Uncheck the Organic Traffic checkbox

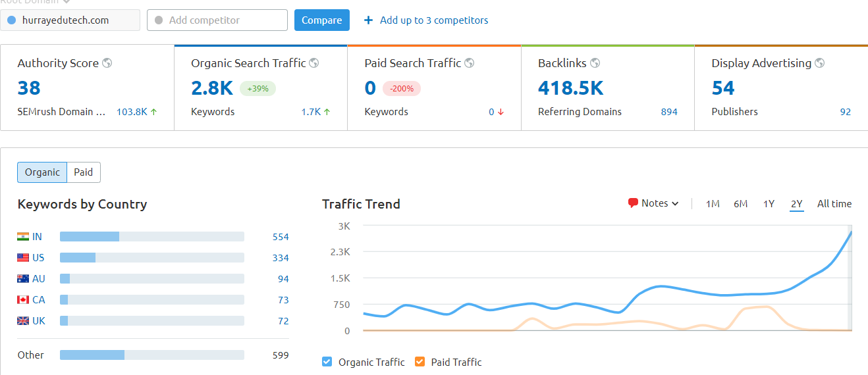tap(327, 362)
